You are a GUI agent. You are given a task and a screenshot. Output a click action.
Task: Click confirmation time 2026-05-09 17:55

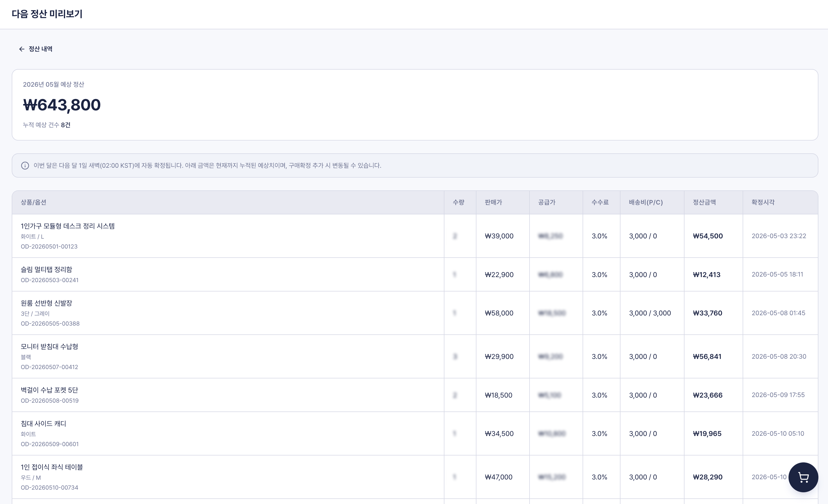[x=778, y=395]
